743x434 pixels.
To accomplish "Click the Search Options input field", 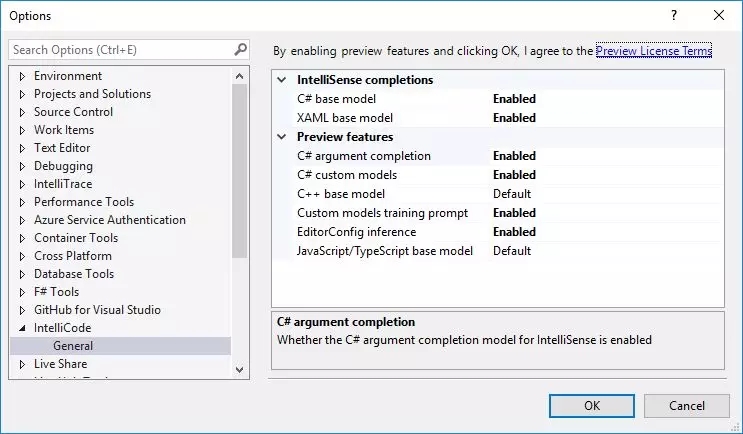I will (x=120, y=49).
